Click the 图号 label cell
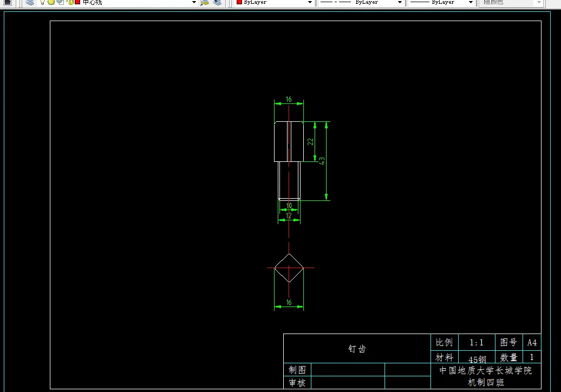Viewport: 561px width, 392px height. point(509,343)
